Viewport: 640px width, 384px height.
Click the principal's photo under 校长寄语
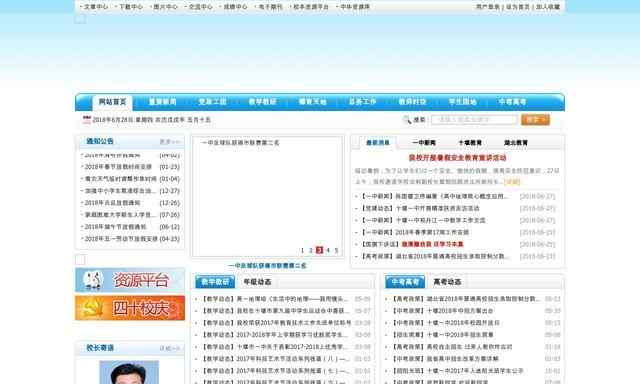(x=129, y=372)
